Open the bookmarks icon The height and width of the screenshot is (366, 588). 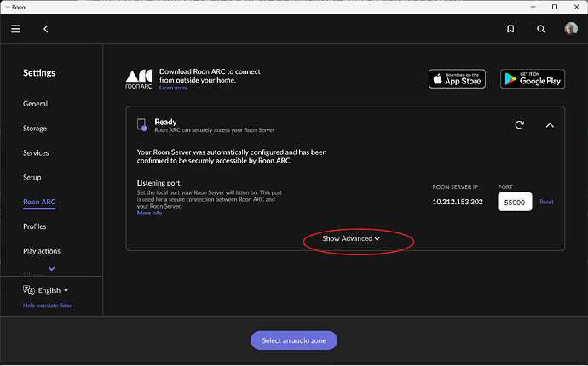click(510, 29)
